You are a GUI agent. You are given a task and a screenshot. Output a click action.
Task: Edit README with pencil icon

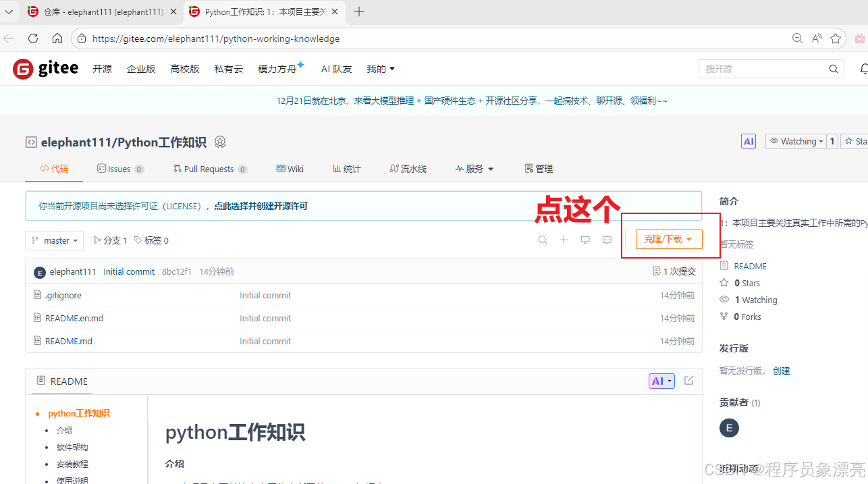click(x=688, y=381)
